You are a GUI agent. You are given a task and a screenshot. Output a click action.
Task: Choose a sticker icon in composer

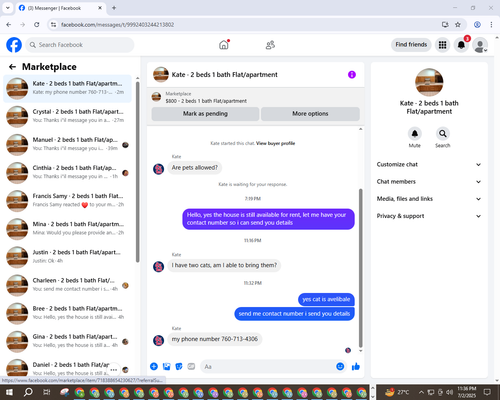tap(179, 367)
